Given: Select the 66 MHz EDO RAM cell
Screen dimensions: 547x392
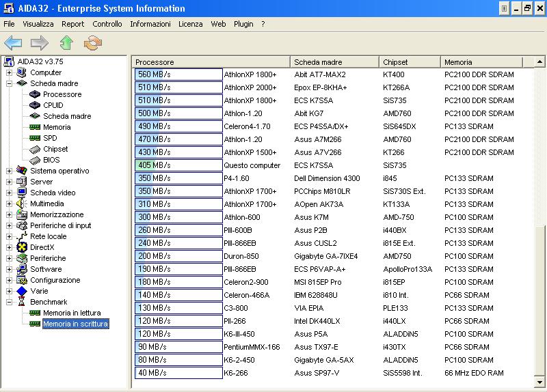Looking at the screenshot, I should 474,373.
